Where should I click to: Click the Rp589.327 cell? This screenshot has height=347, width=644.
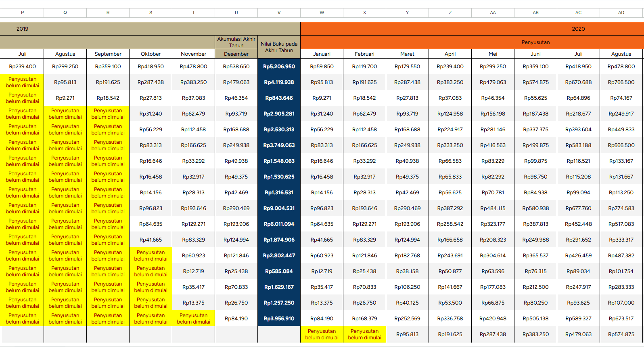[578, 318]
